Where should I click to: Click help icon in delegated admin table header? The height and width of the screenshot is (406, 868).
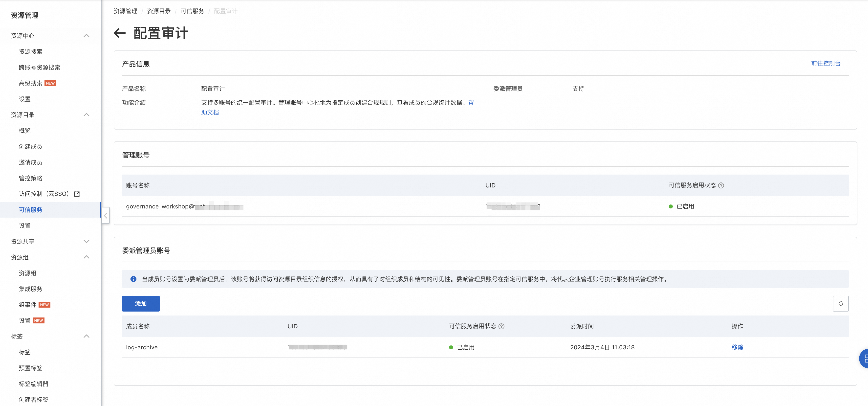click(501, 326)
